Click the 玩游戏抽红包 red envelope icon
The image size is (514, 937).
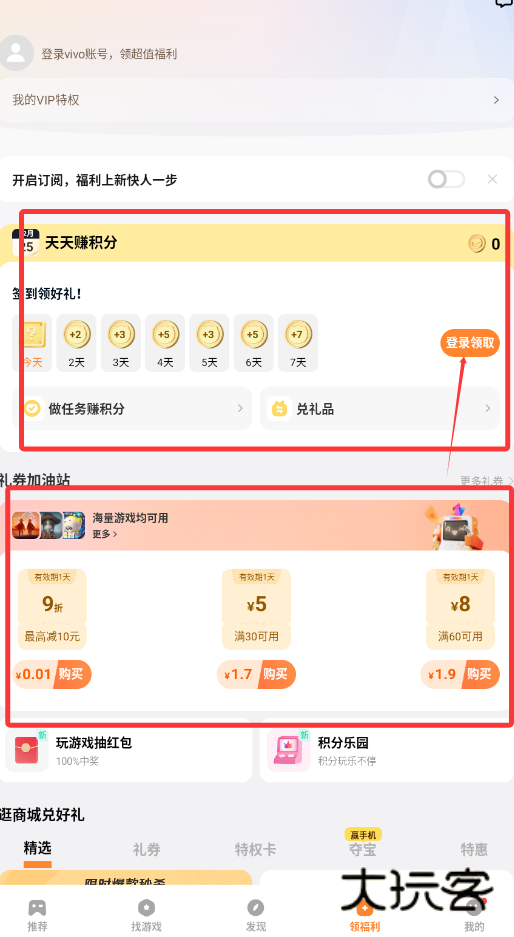(27, 749)
